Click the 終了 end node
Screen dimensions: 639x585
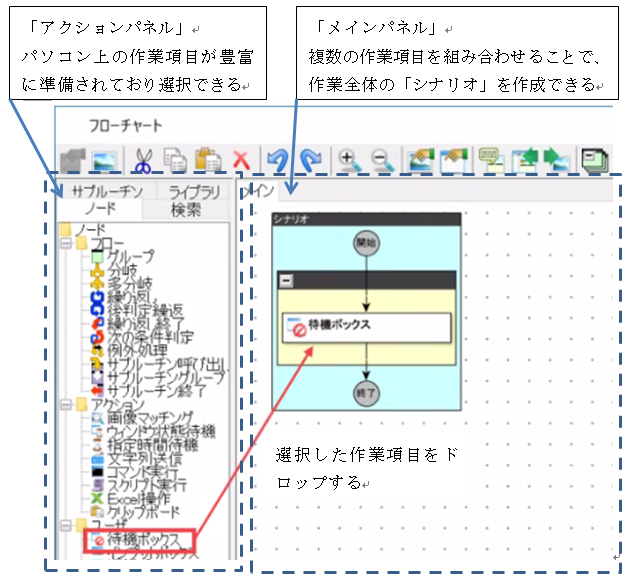pyautogui.click(x=366, y=393)
